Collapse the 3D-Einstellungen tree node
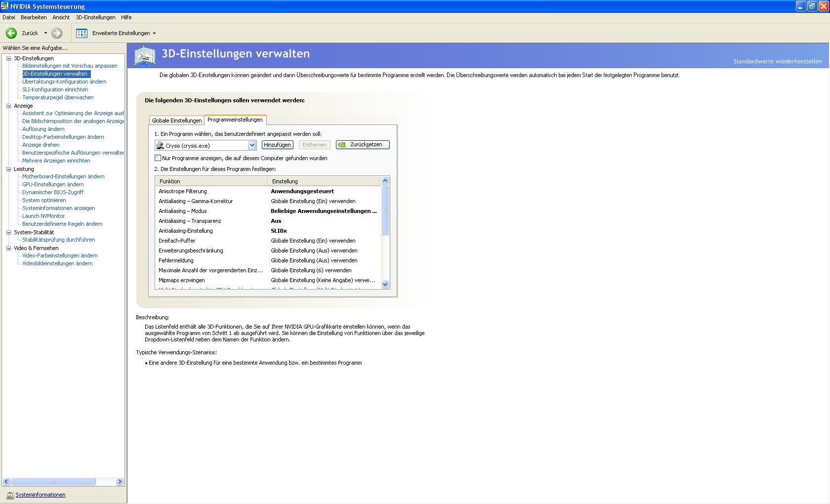The image size is (830, 504). pos(8,58)
